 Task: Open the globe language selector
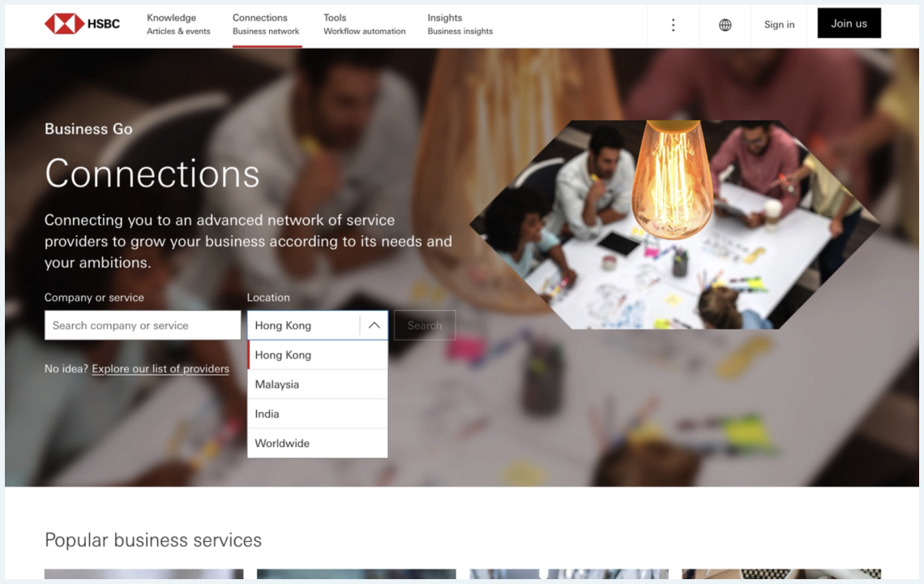click(725, 25)
